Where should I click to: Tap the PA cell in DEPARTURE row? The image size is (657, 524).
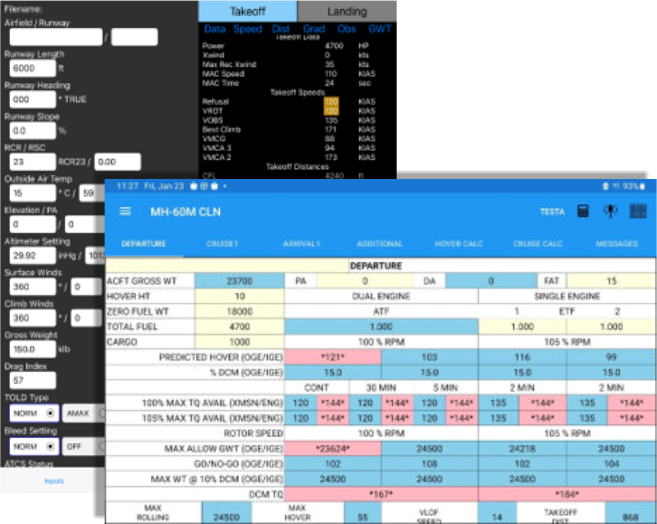(365, 281)
